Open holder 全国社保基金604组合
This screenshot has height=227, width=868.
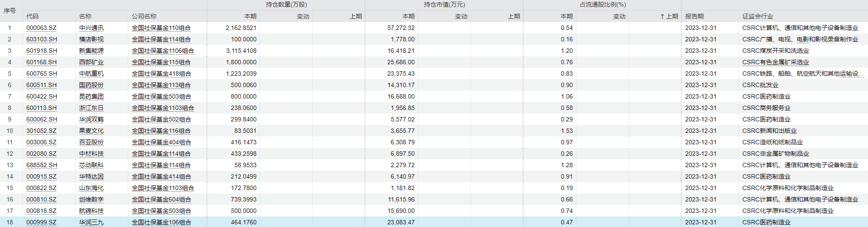161,199
